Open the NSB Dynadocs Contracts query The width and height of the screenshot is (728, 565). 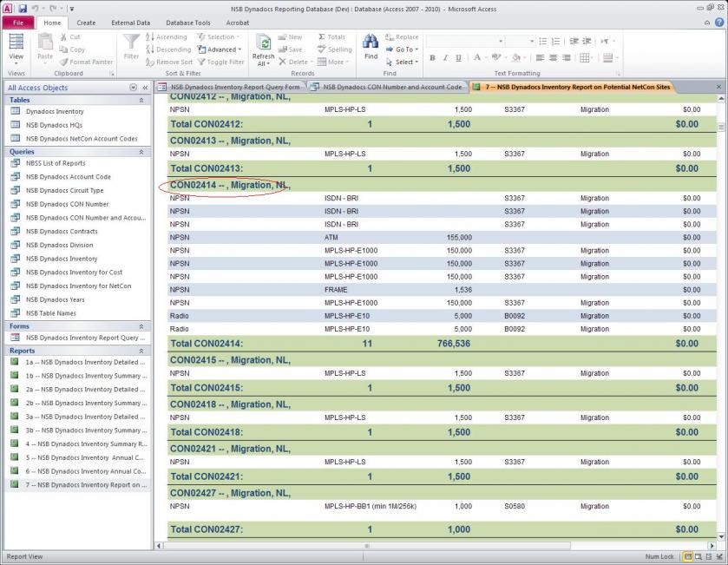click(x=62, y=231)
